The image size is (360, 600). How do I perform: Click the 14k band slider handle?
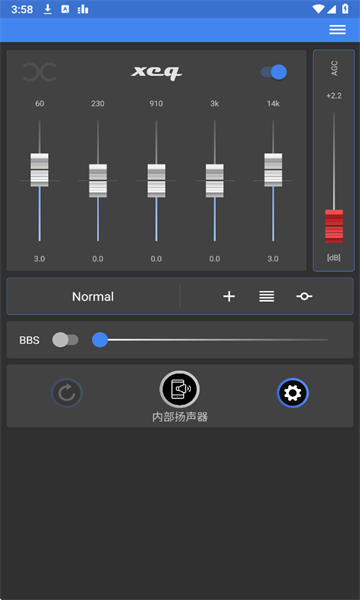(273, 170)
